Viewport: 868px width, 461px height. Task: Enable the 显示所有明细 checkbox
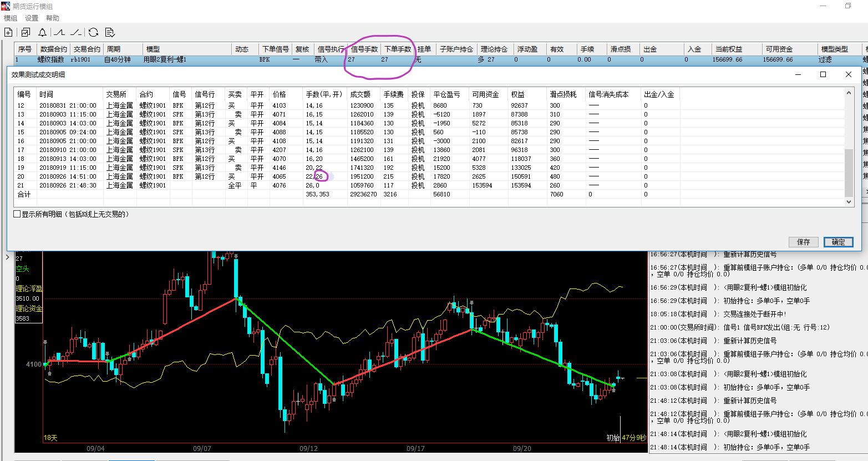point(17,214)
